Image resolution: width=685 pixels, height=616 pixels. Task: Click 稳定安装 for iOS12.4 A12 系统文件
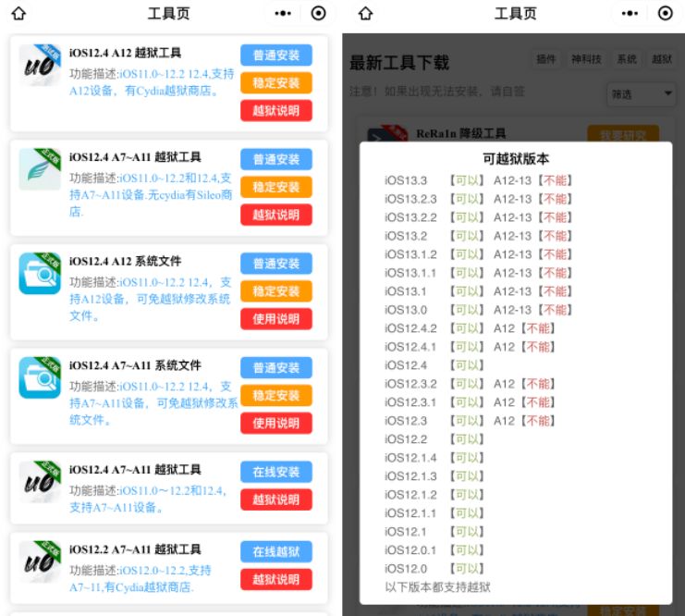click(276, 291)
